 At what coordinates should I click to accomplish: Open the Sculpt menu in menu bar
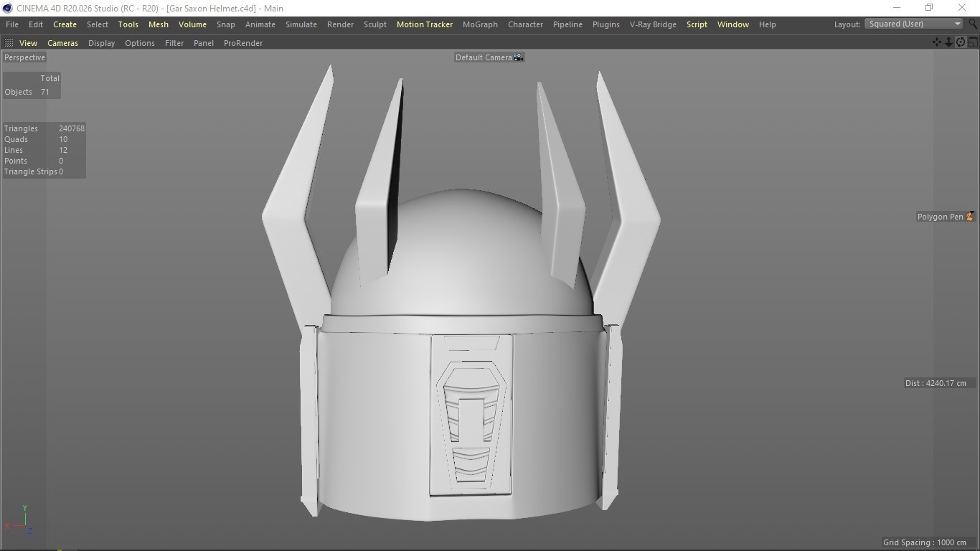click(374, 24)
